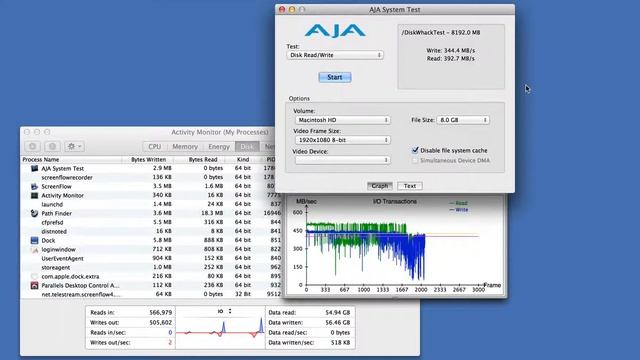Select the Path Finder process icon
The image size is (640, 360).
coord(34,213)
